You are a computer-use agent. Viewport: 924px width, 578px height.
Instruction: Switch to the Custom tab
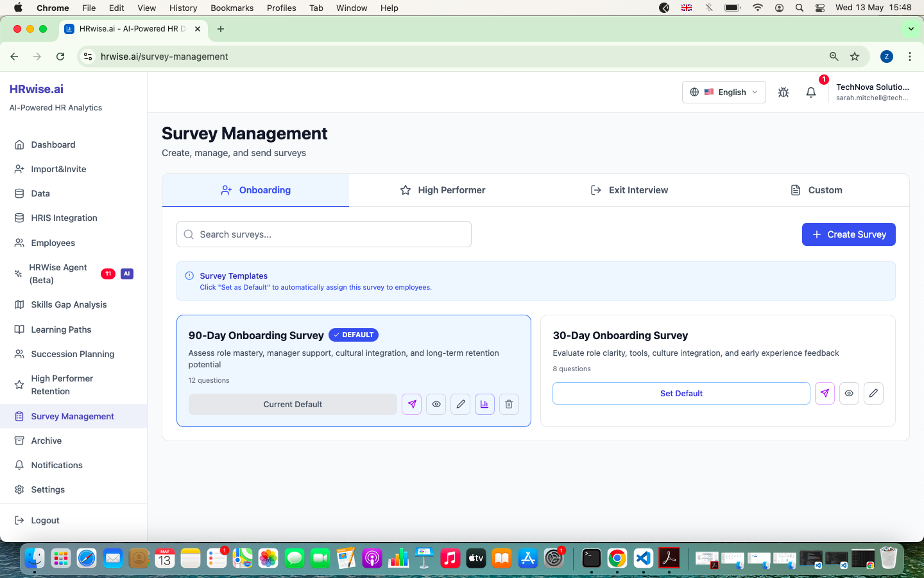(816, 190)
